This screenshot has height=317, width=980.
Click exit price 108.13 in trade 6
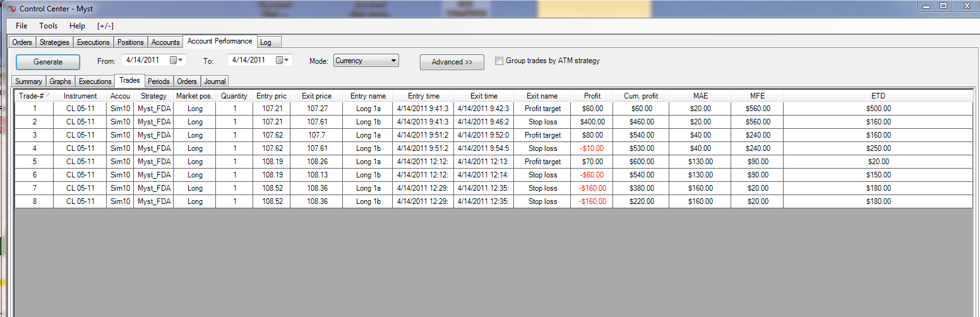pyautogui.click(x=317, y=175)
